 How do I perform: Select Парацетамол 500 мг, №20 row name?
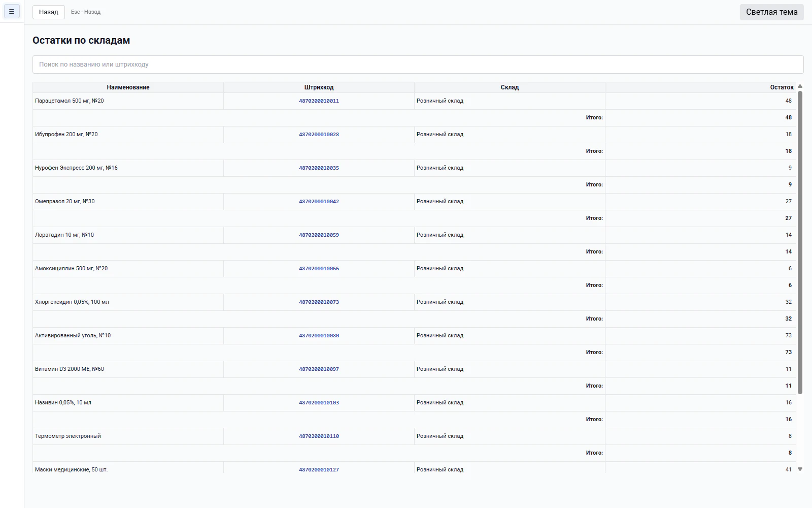[x=70, y=101]
